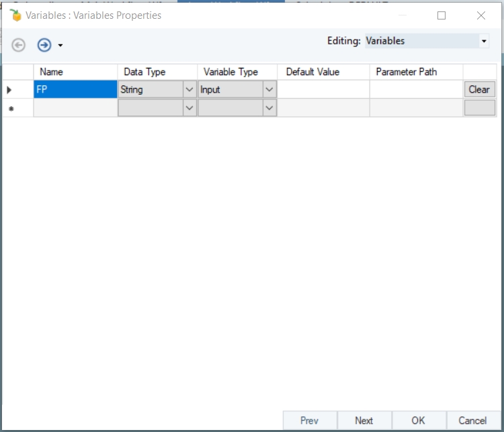The width and height of the screenshot is (504, 432).
Task: Click the Default Value cell for FP
Action: click(323, 89)
